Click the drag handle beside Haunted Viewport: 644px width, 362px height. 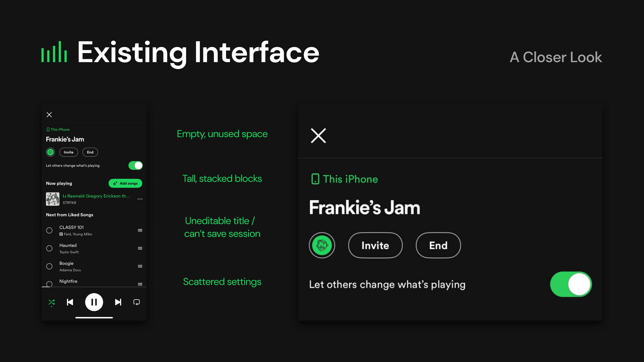point(140,248)
